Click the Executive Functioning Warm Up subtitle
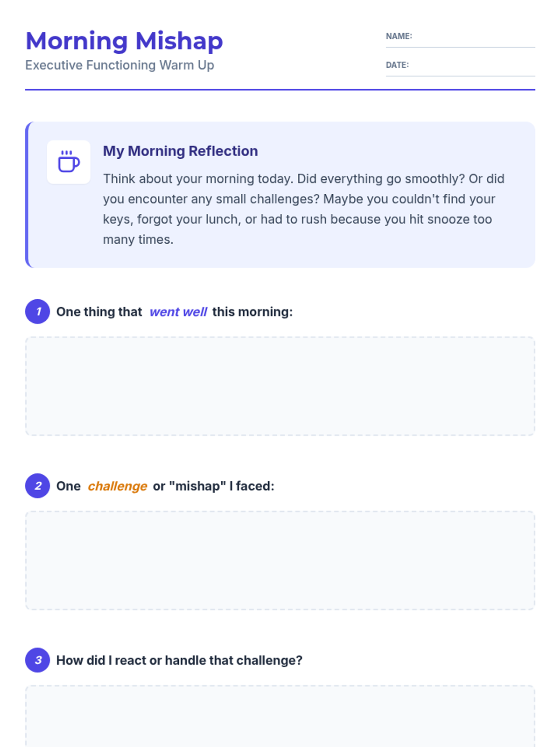 (x=119, y=65)
